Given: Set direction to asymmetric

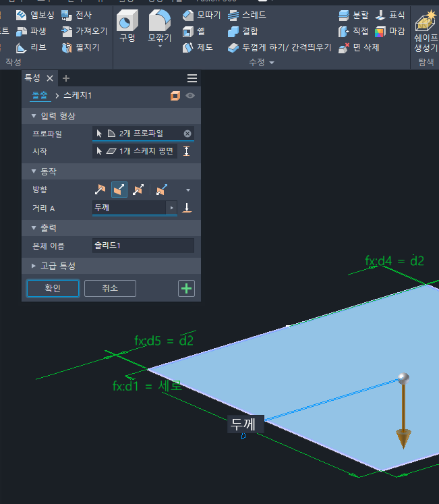Looking at the screenshot, I should point(162,190).
